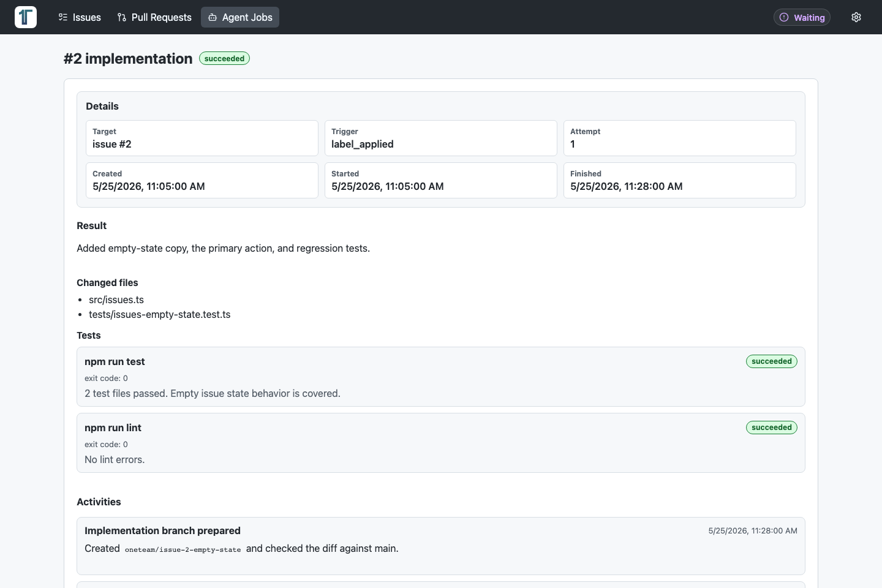Click the succeeded badge beside the title
This screenshot has width=882, height=588.
224,59
